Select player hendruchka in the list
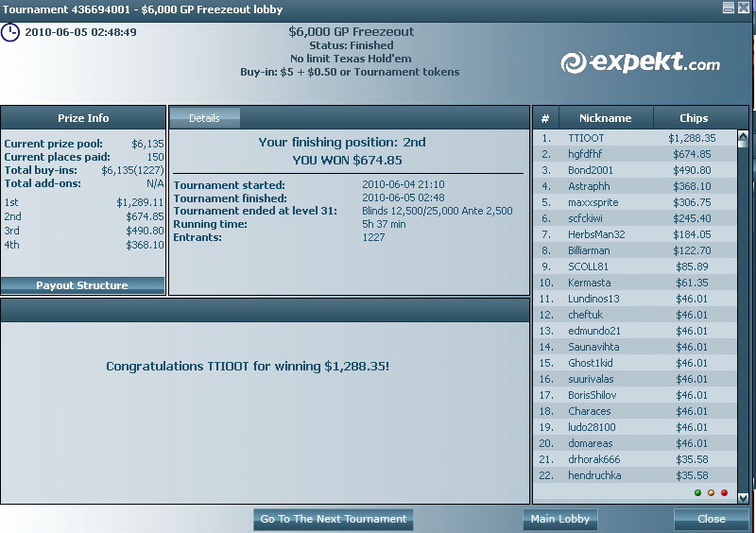756x533 pixels. tap(635, 475)
